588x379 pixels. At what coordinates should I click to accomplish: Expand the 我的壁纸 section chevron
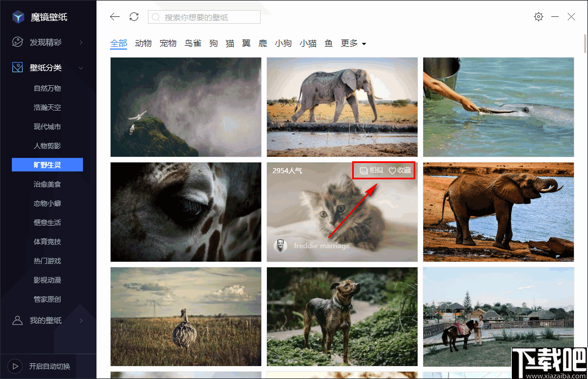tap(81, 320)
